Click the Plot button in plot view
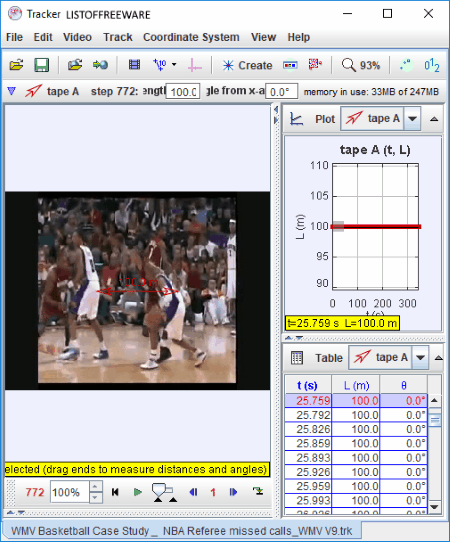This screenshot has height=542, width=450. (x=325, y=119)
